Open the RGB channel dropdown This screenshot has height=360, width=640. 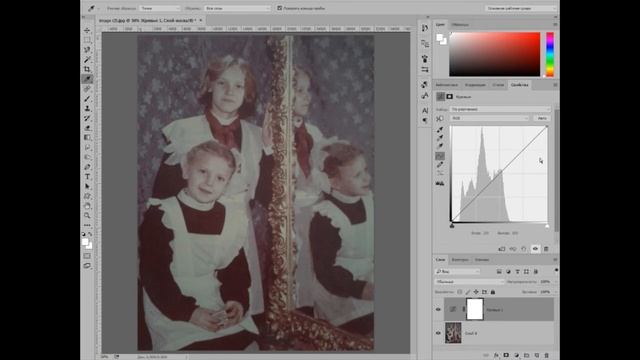[490, 118]
